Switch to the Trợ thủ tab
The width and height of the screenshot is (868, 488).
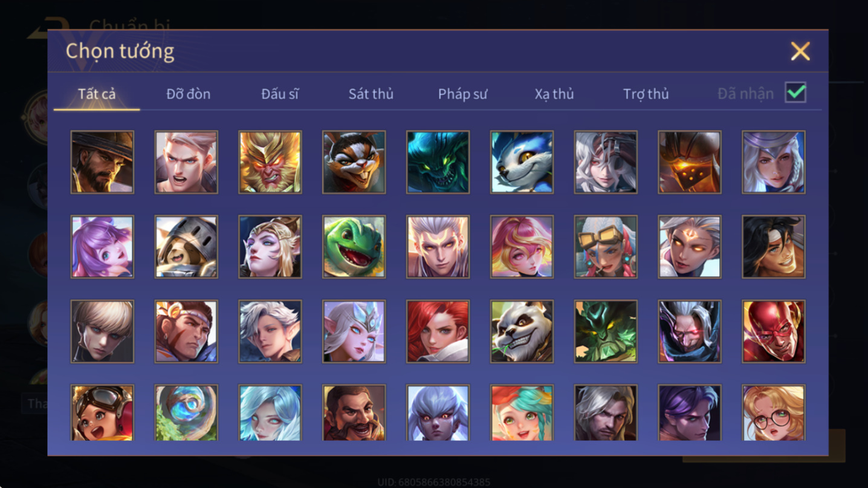pyautogui.click(x=646, y=94)
